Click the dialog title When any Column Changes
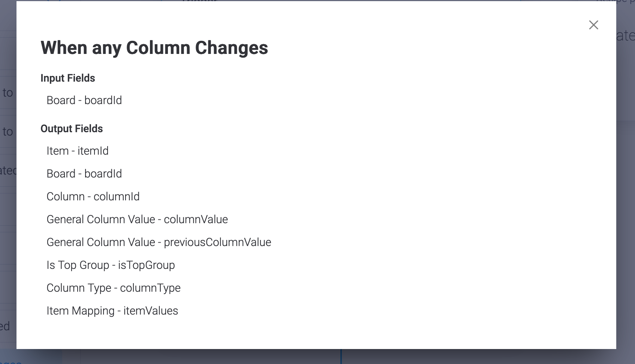This screenshot has height=364, width=635. [154, 48]
